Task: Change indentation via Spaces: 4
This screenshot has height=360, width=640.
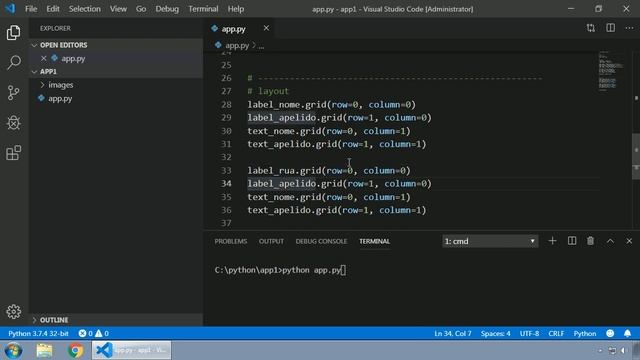Action: [495, 333]
